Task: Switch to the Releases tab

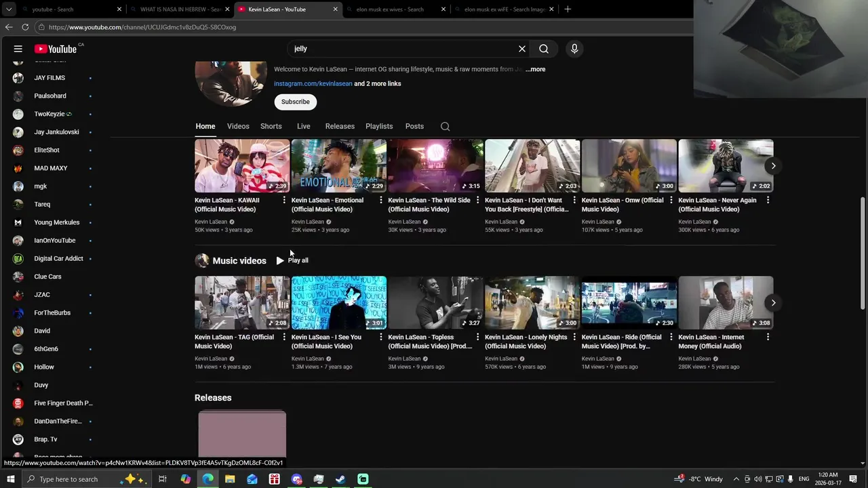Action: click(340, 126)
